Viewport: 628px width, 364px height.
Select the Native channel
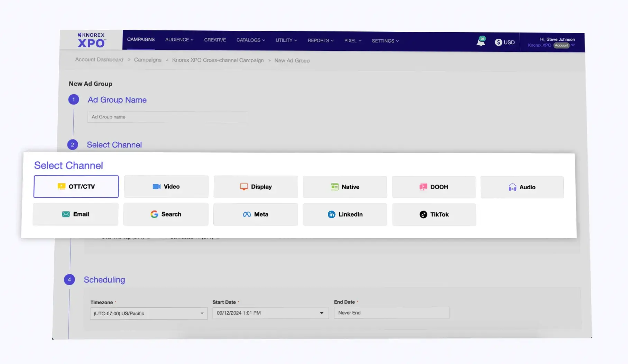click(345, 187)
